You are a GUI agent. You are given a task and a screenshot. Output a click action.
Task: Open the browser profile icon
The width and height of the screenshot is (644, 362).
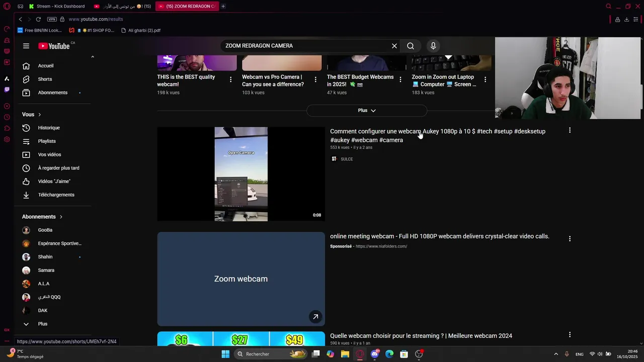[617, 19]
